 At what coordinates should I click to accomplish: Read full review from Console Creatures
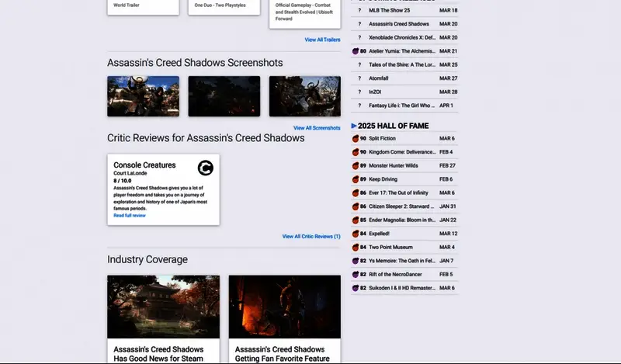tap(130, 215)
